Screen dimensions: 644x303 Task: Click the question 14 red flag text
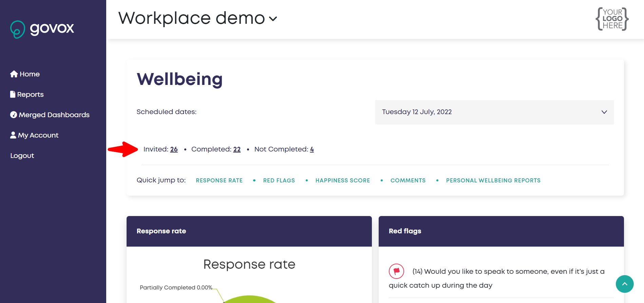pos(497,278)
